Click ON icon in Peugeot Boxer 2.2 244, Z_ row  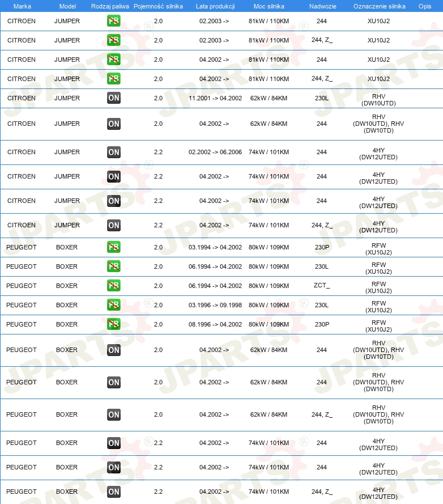coord(114,492)
